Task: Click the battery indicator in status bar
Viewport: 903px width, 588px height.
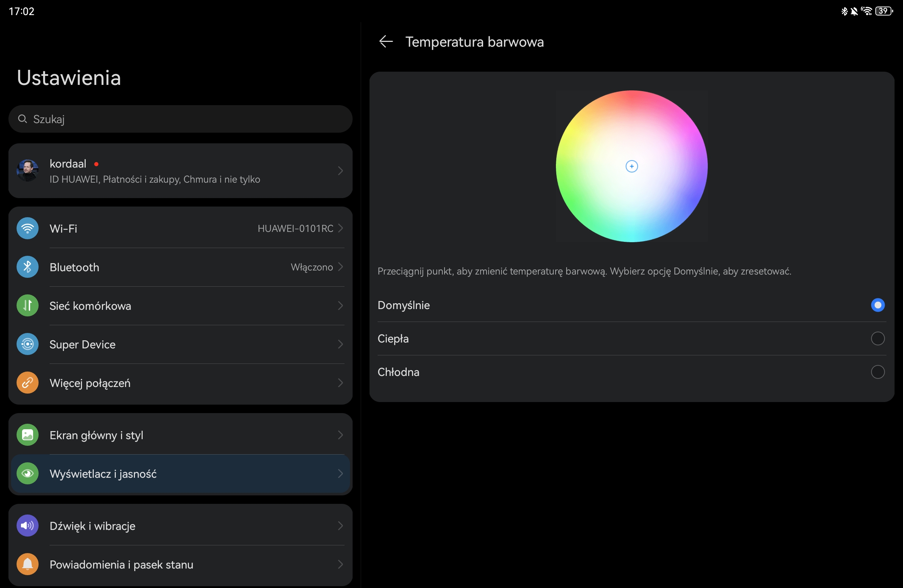Action: pos(884,11)
